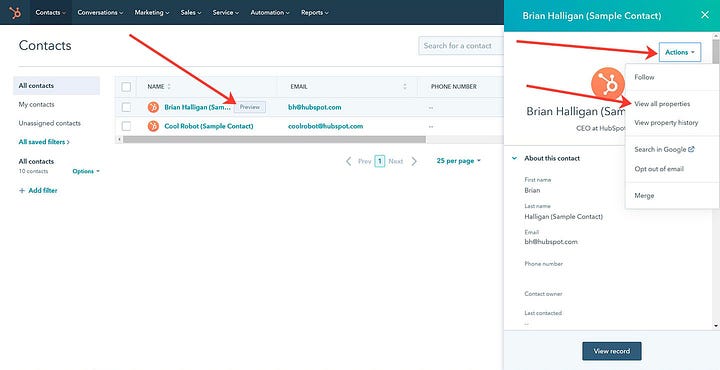Go to next page arrow icon
Viewport: 720px width, 370px height.
414,161
